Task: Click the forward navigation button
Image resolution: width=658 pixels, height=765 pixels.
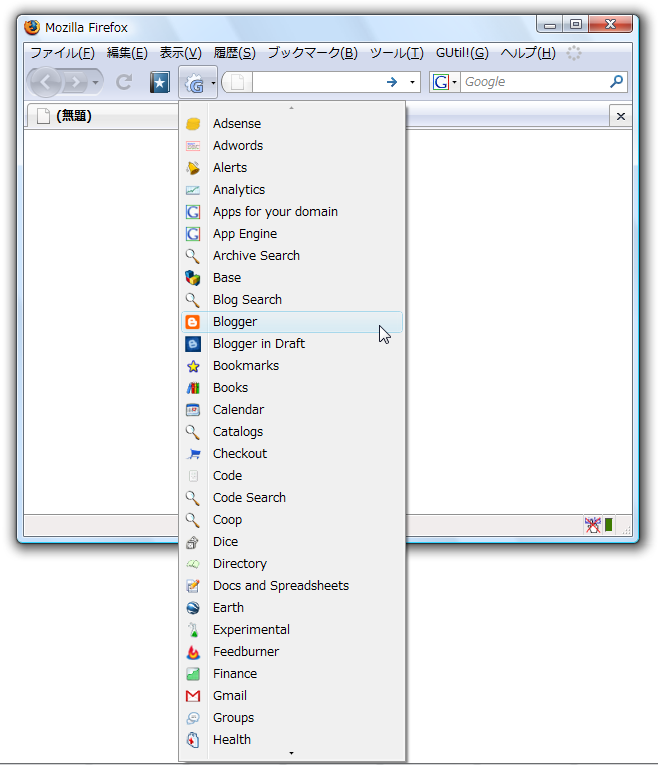Action: (75, 82)
